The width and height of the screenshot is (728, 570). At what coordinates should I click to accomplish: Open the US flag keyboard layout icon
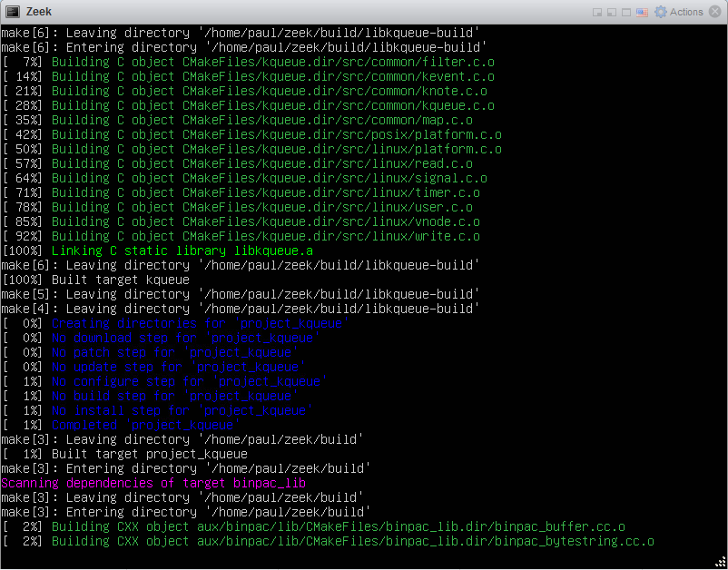click(x=642, y=13)
